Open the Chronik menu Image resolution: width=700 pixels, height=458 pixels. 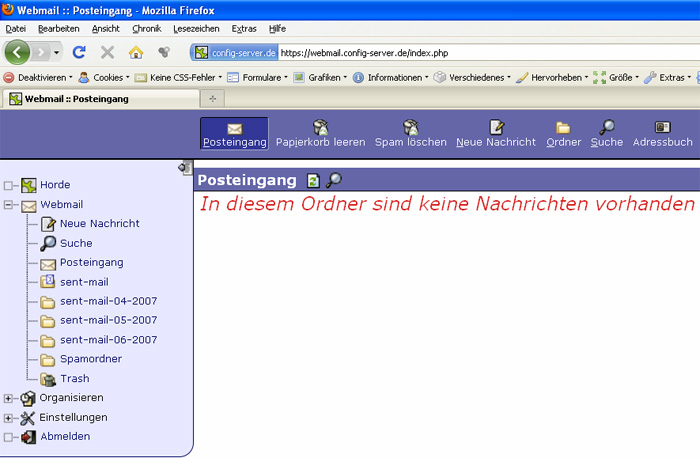[x=146, y=29]
